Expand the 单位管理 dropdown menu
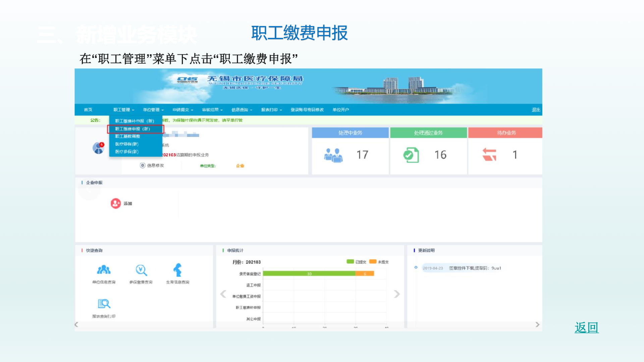The width and height of the screenshot is (644, 362). coord(153,110)
